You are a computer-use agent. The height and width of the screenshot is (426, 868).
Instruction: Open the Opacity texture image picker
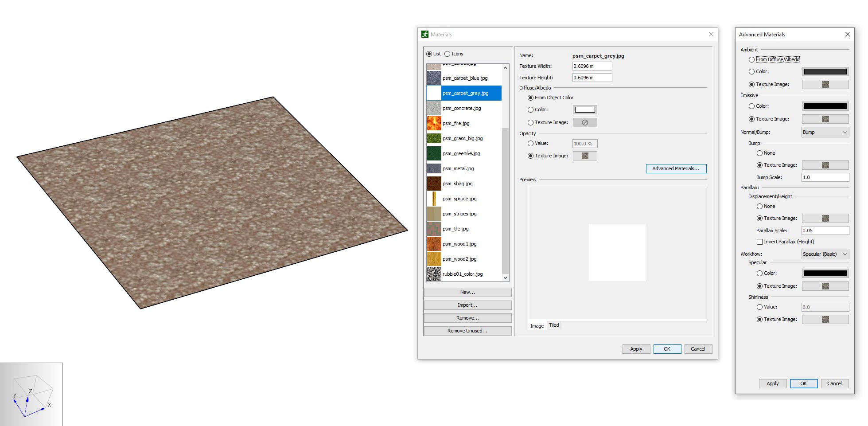coord(584,156)
